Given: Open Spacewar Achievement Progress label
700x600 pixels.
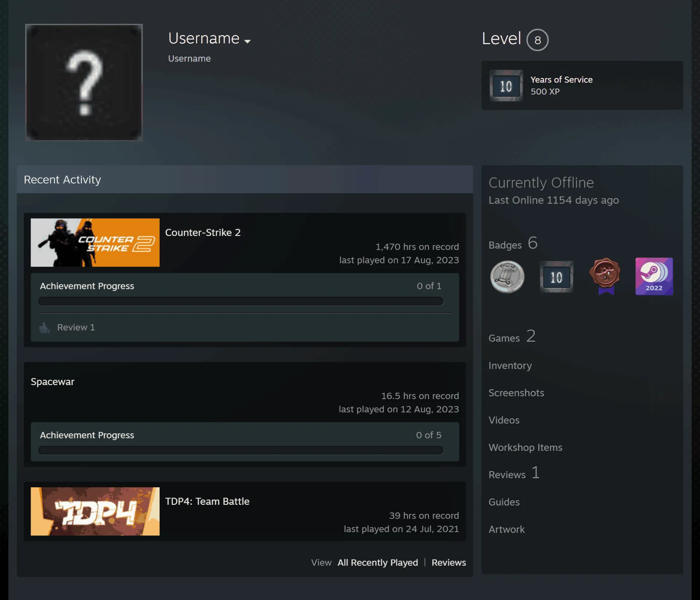Looking at the screenshot, I should coord(87,435).
